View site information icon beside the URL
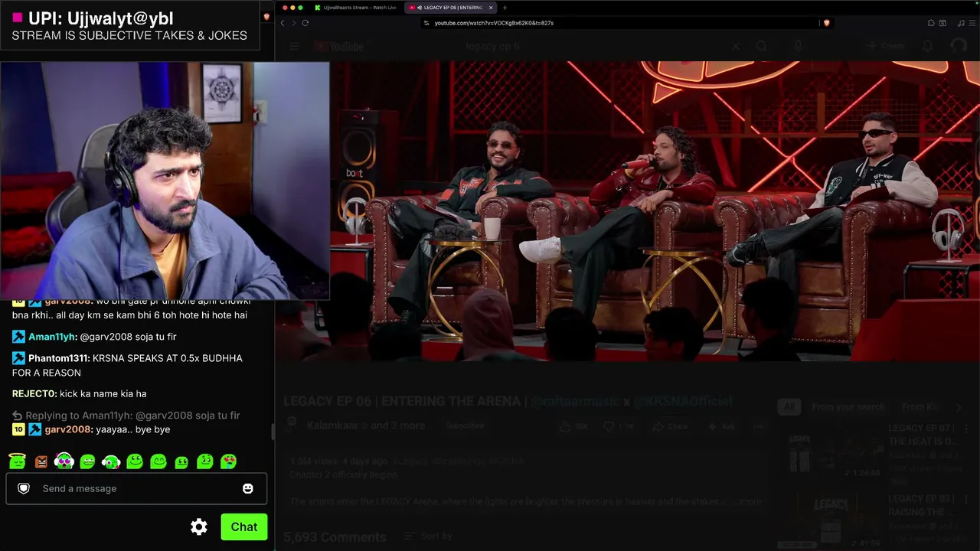This screenshot has width=980, height=551. [427, 23]
